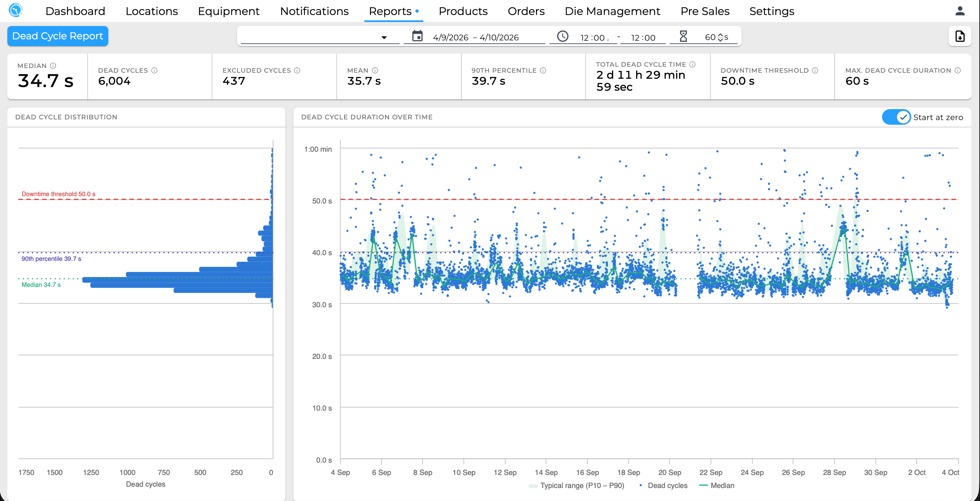Toggle Median legend series
The height and width of the screenshot is (501, 980).
tap(717, 485)
